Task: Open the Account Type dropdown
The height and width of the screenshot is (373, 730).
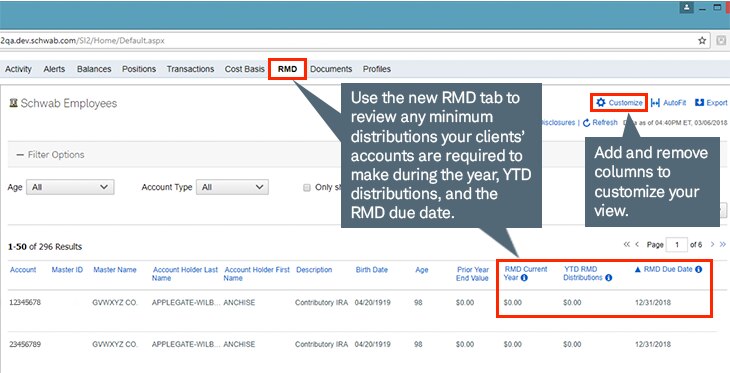Action: click(232, 187)
